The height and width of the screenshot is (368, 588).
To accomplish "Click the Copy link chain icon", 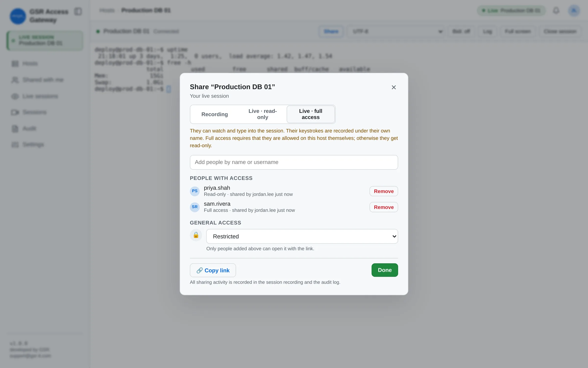I will click(199, 270).
